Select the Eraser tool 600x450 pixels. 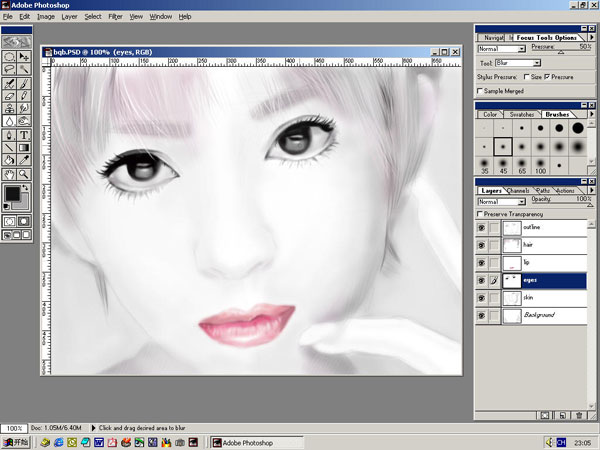9,96
